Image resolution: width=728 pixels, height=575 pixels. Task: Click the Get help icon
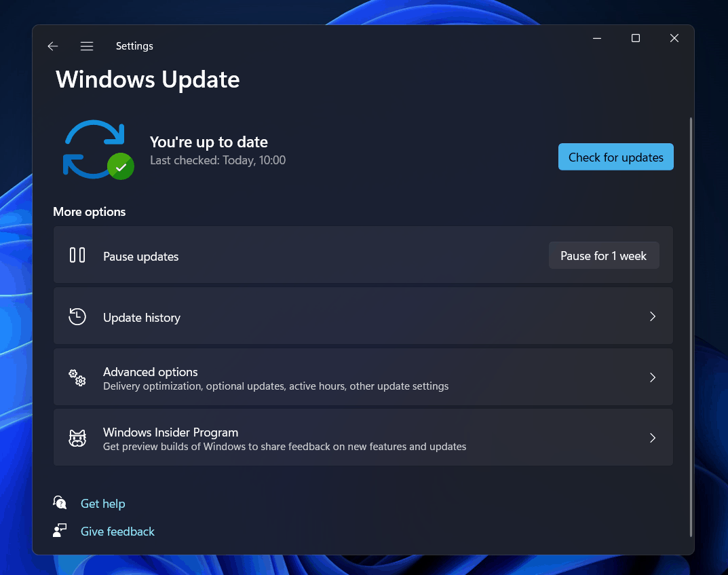pos(60,502)
